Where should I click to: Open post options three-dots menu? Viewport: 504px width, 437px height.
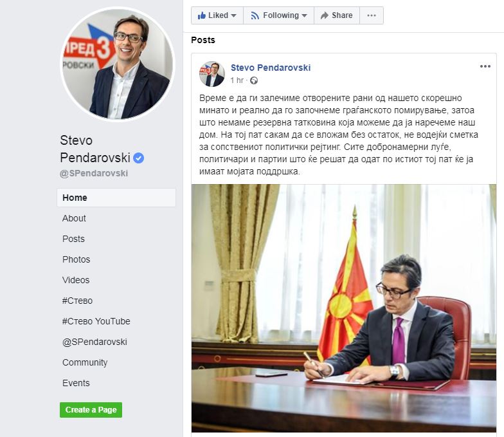pos(485,66)
